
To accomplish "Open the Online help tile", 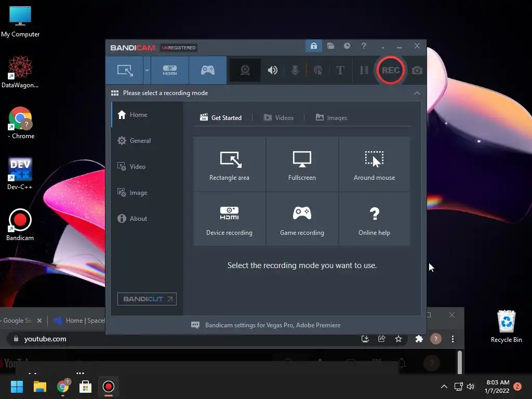I will (374, 219).
